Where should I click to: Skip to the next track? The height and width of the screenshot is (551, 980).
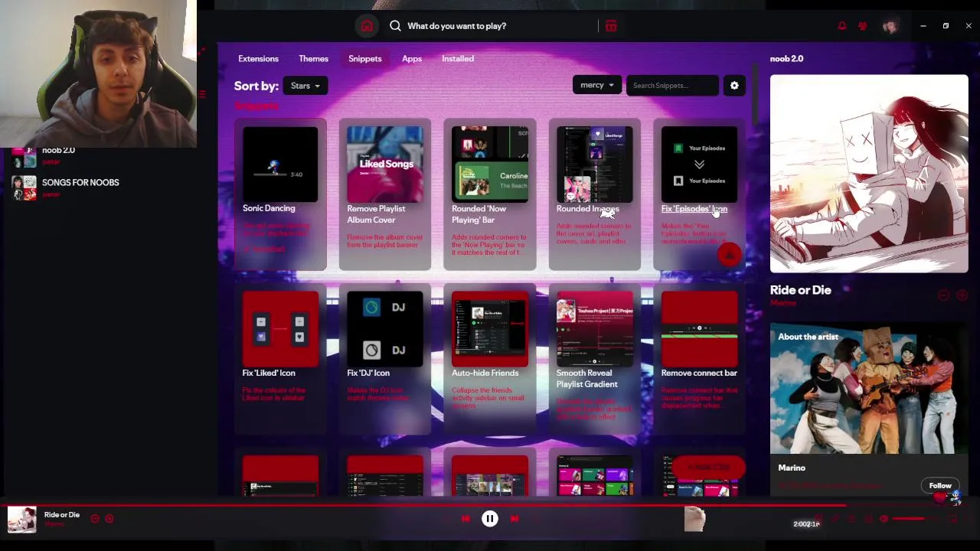click(x=514, y=519)
